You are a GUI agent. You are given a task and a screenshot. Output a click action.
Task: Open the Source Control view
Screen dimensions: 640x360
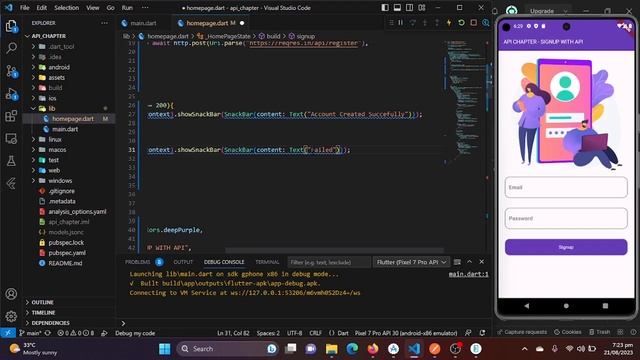coord(11,71)
